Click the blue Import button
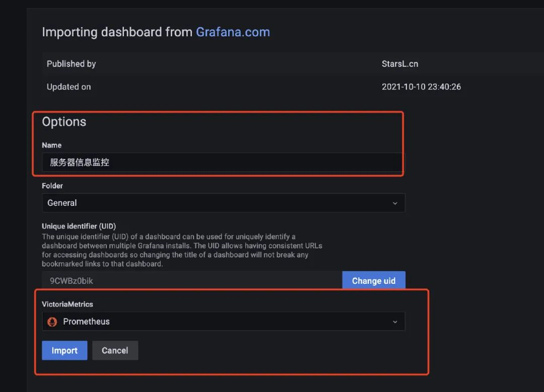544x392 pixels. tap(64, 350)
